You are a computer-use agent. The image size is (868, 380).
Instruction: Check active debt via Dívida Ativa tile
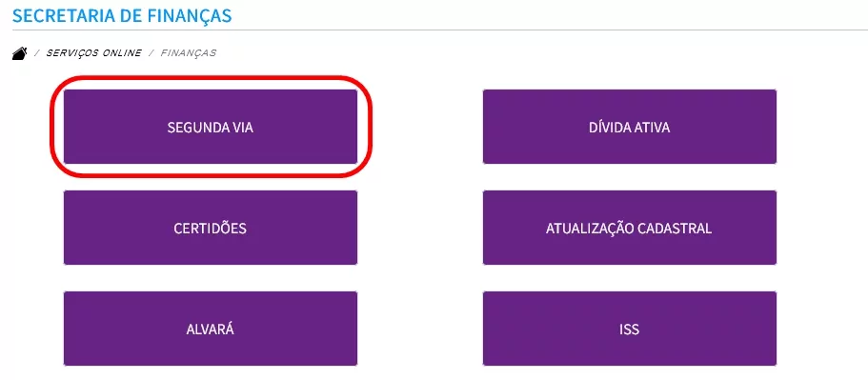coord(630,127)
